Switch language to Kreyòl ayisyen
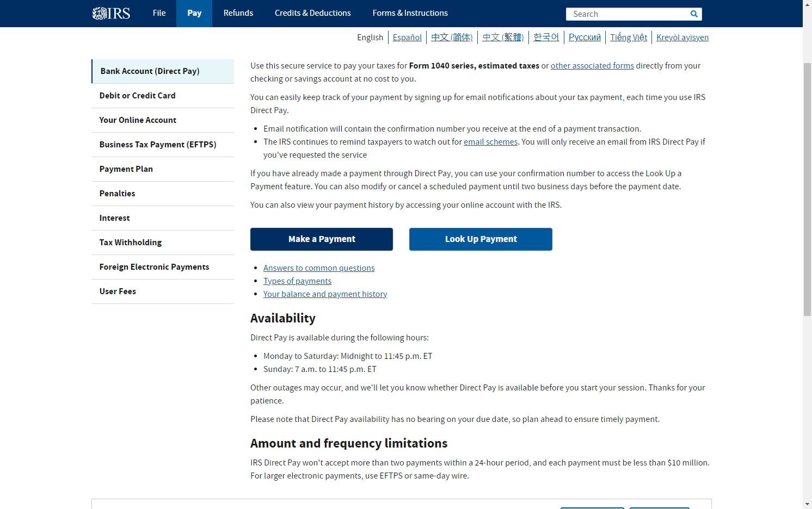 (x=682, y=38)
